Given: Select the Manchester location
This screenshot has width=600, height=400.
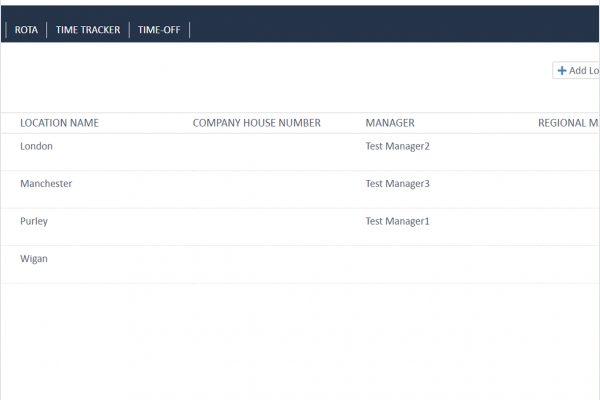Looking at the screenshot, I should [46, 184].
